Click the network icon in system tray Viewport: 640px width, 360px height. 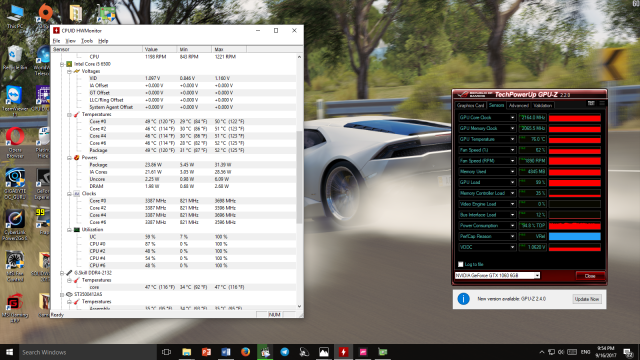[551, 352]
